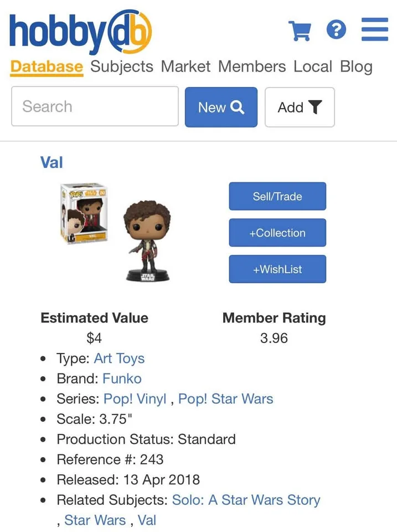397x532 pixels.
Task: Open the Solo: A Star Wars Story subject
Action: [246, 500]
